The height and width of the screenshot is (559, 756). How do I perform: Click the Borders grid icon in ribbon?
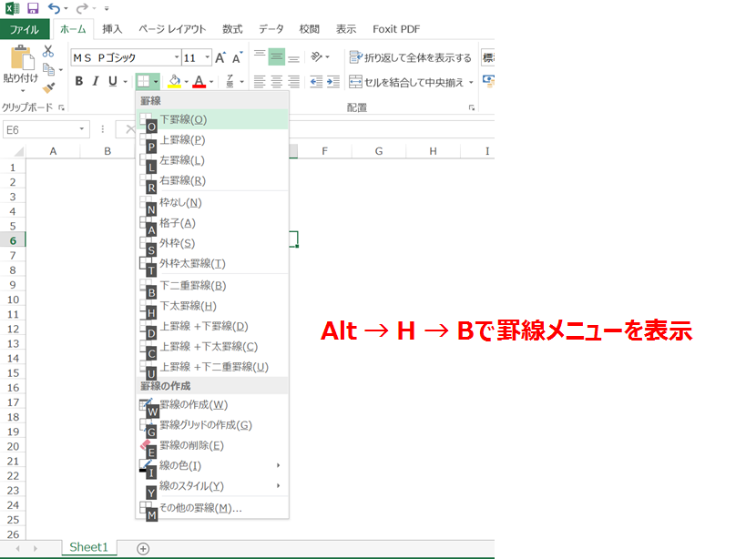(x=143, y=81)
